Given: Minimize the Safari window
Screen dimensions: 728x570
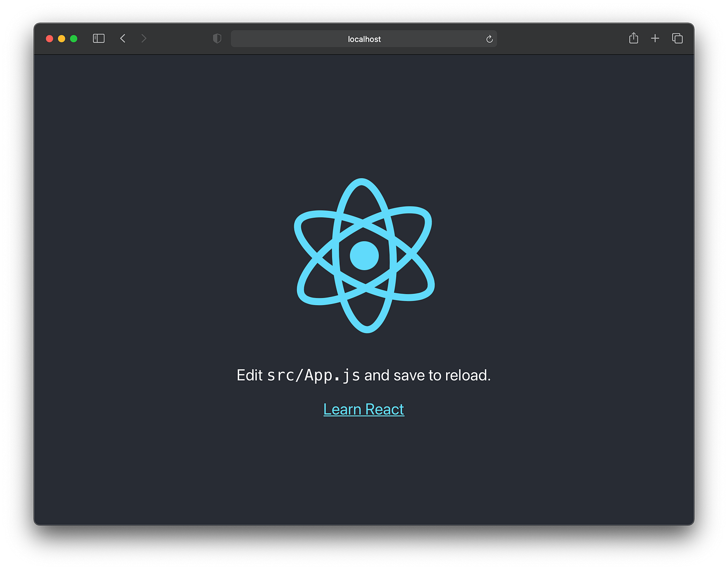Looking at the screenshot, I should [62, 39].
